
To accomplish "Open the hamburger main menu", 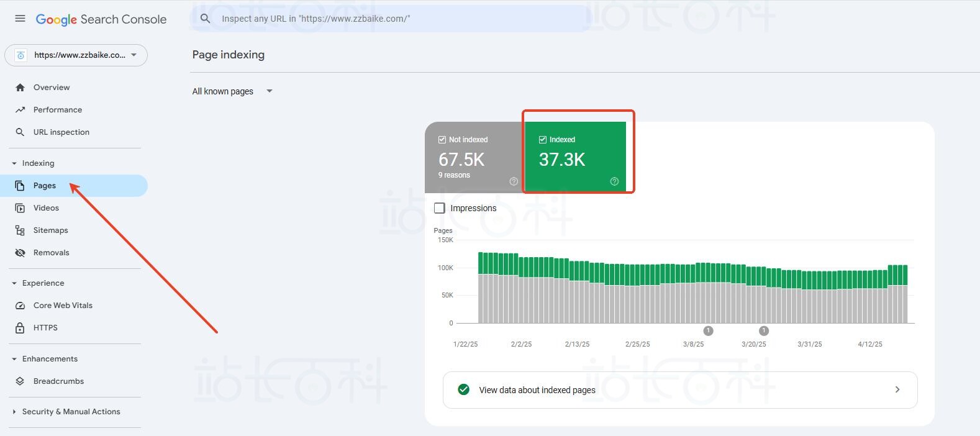I will click(20, 19).
